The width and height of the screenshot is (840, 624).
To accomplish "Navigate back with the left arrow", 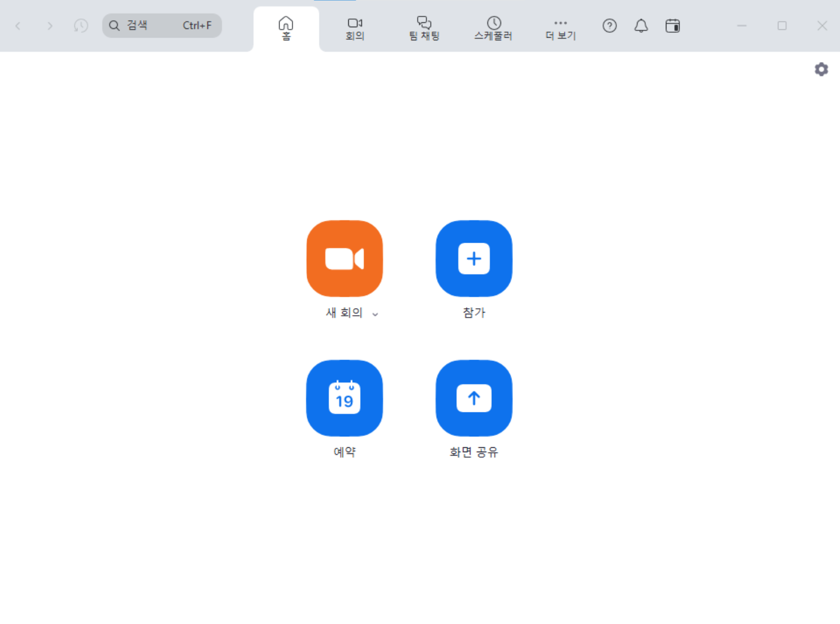I will (x=18, y=26).
